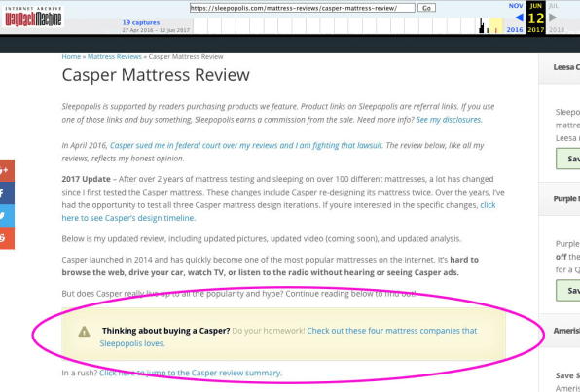The image size is (580, 392).
Task: Open four mattress companies Sleepopolis loves link
Action: point(288,337)
